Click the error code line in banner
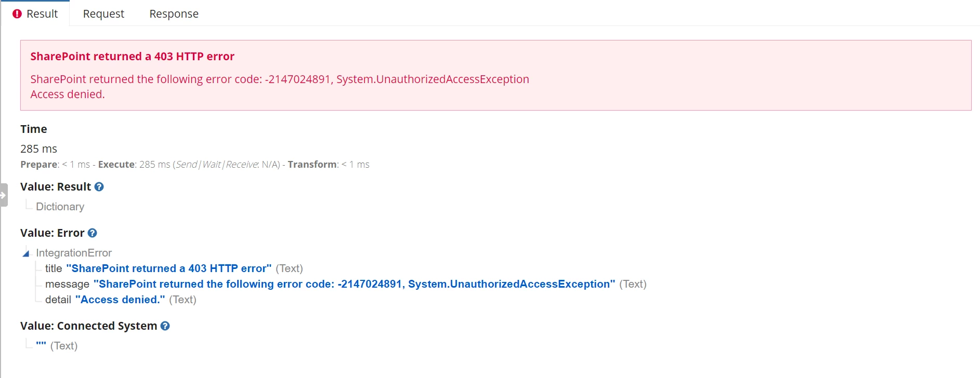This screenshot has height=378, width=980. [x=280, y=79]
